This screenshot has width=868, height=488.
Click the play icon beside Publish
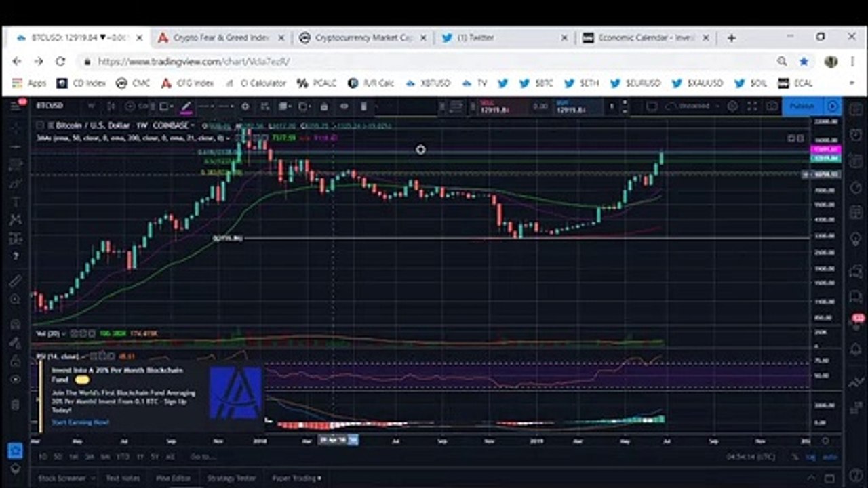[x=833, y=106]
